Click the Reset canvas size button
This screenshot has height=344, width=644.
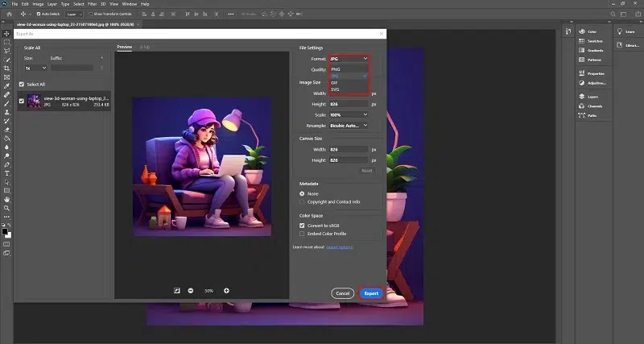[367, 171]
